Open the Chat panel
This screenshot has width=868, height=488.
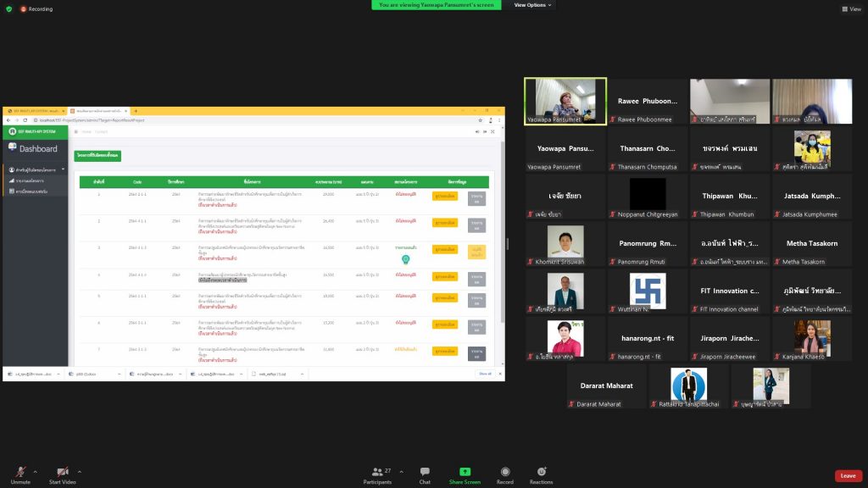tap(425, 472)
